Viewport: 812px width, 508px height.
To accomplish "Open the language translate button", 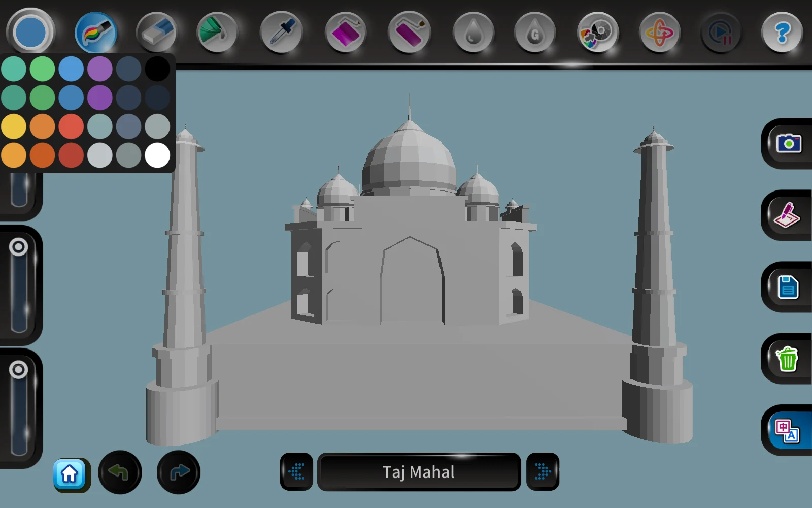I will click(788, 430).
